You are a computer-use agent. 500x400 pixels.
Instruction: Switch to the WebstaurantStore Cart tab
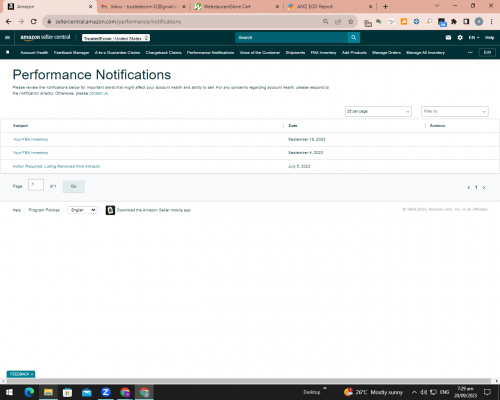237,7
